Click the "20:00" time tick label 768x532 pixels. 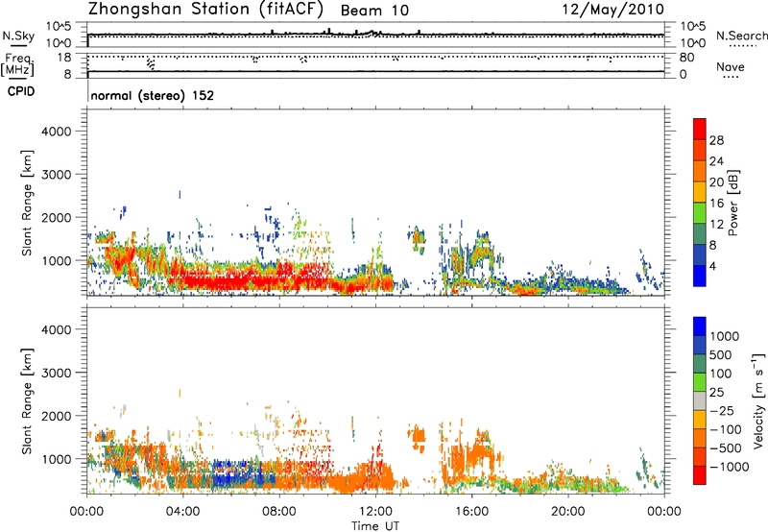pyautogui.click(x=567, y=512)
